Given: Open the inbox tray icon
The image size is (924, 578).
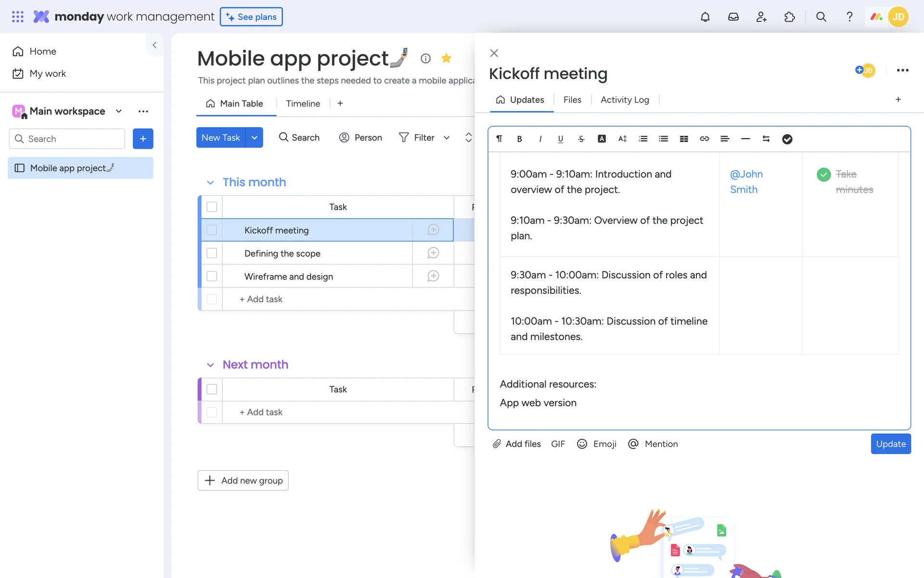Looking at the screenshot, I should (733, 17).
